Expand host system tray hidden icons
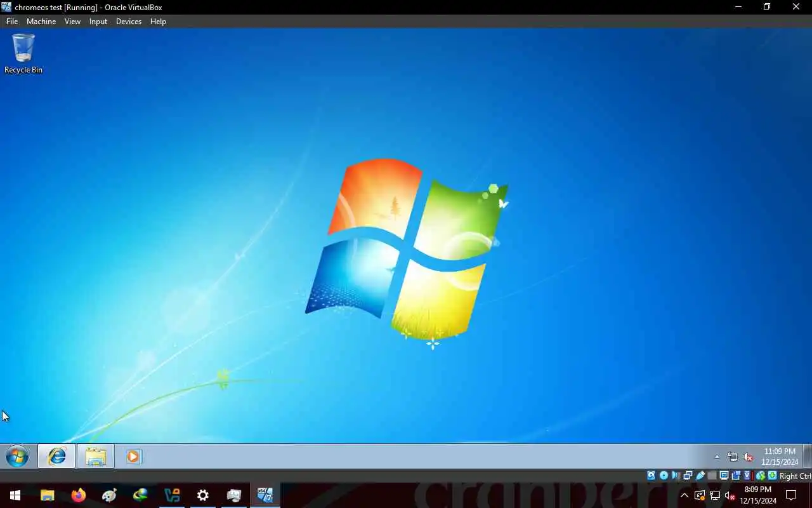 coord(684,495)
